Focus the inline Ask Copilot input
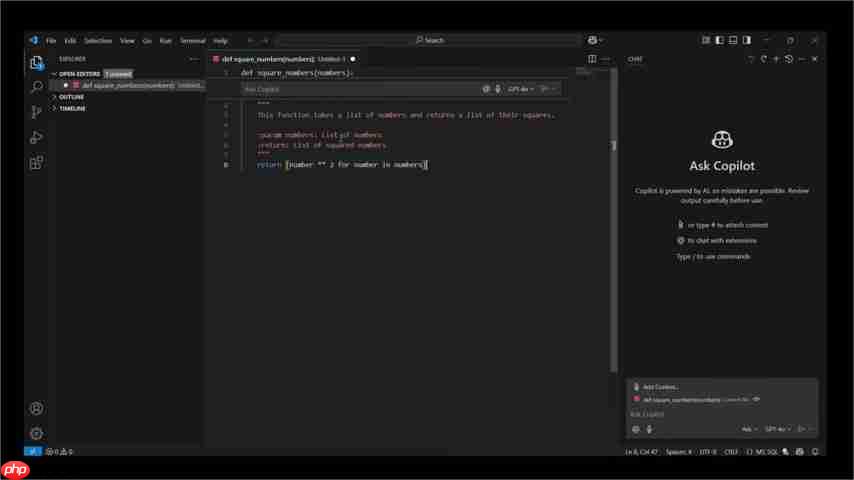854x480 pixels. coord(359,89)
